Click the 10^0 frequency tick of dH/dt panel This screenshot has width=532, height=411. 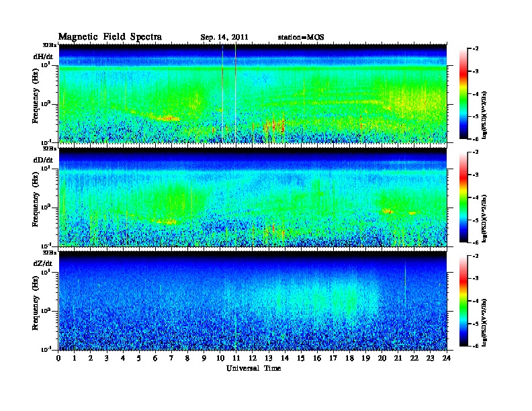click(46, 103)
